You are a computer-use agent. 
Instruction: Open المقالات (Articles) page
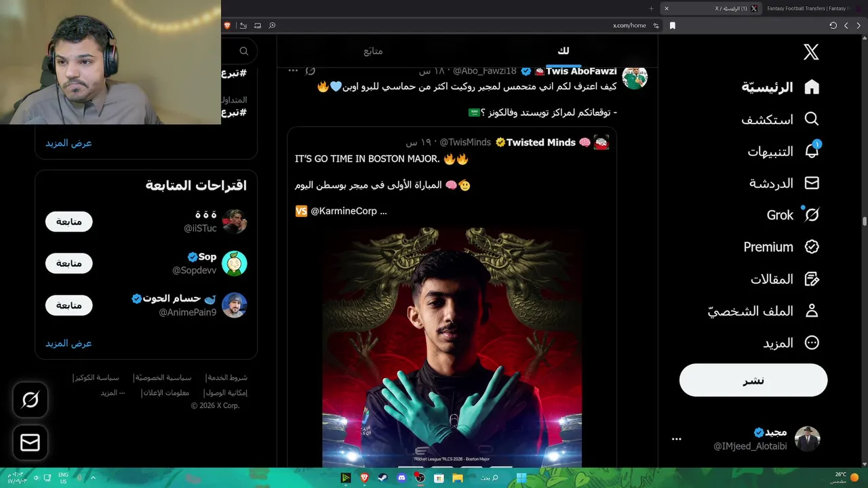coord(785,279)
